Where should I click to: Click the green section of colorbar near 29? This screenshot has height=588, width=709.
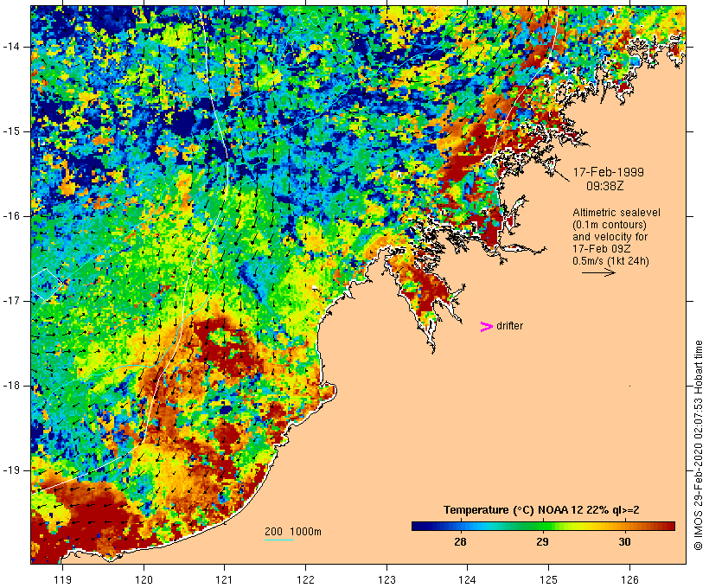(x=542, y=526)
